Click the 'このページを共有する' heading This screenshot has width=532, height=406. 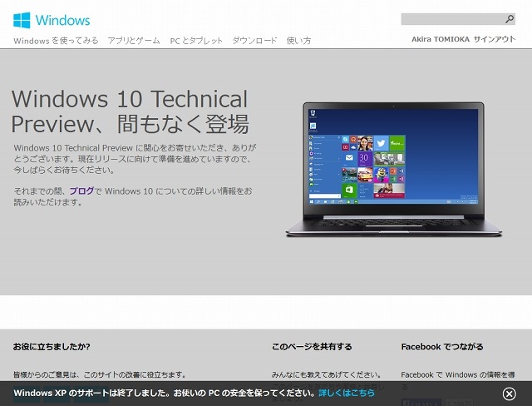coord(312,347)
